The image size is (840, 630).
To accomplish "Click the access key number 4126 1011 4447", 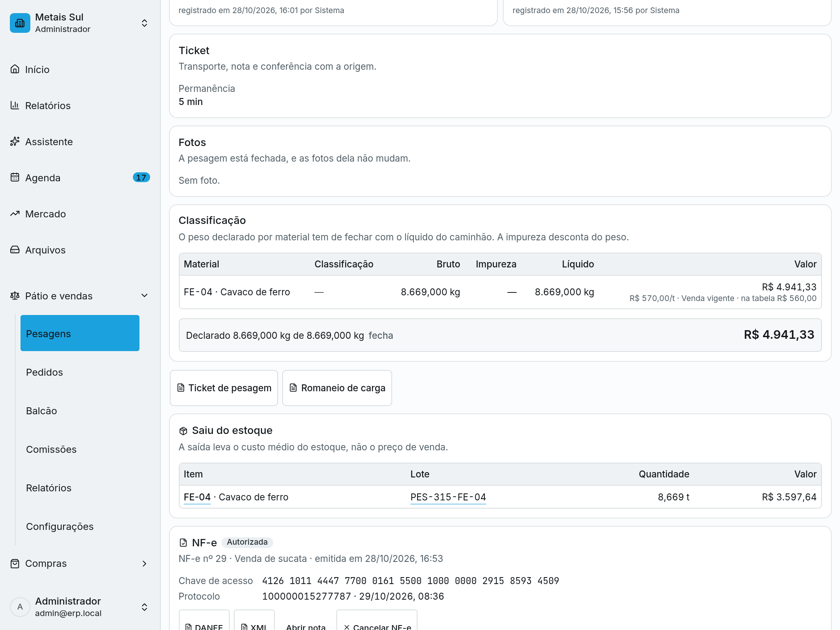I will click(411, 581).
